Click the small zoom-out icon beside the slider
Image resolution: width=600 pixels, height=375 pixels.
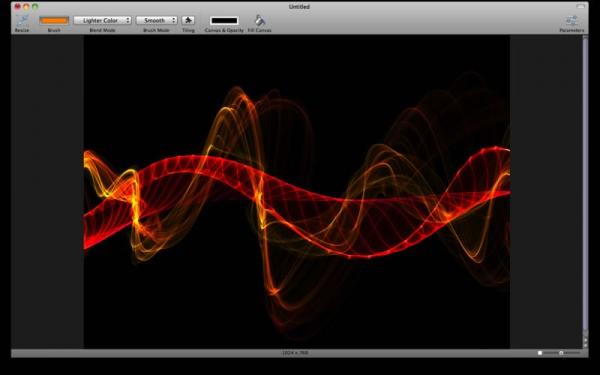tap(540, 353)
